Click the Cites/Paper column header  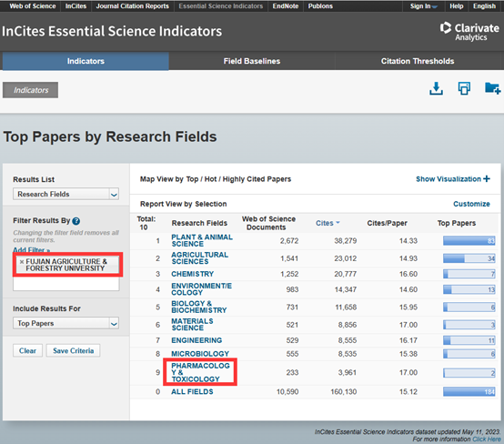[x=387, y=223]
